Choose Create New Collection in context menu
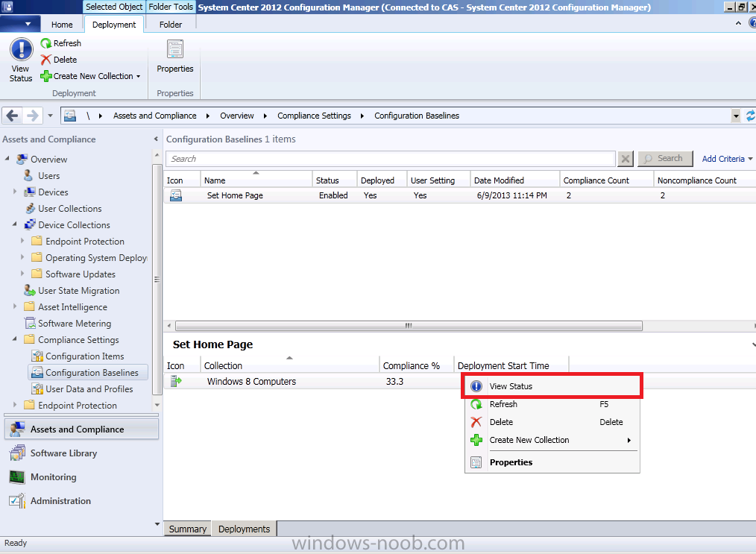756x554 pixels. point(552,440)
